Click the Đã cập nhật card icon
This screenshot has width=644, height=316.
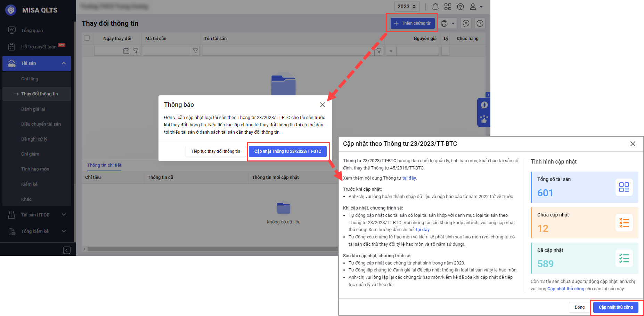coord(624,258)
